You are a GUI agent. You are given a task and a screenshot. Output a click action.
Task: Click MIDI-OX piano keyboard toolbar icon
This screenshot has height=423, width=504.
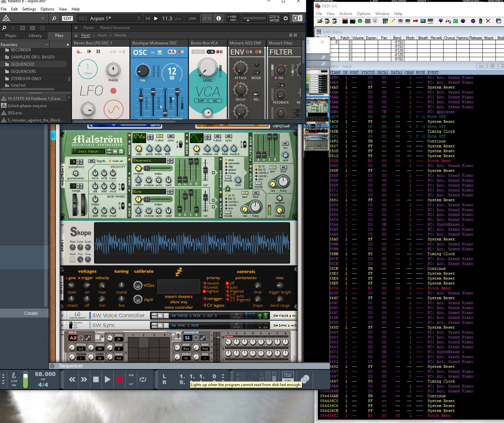tap(430, 21)
